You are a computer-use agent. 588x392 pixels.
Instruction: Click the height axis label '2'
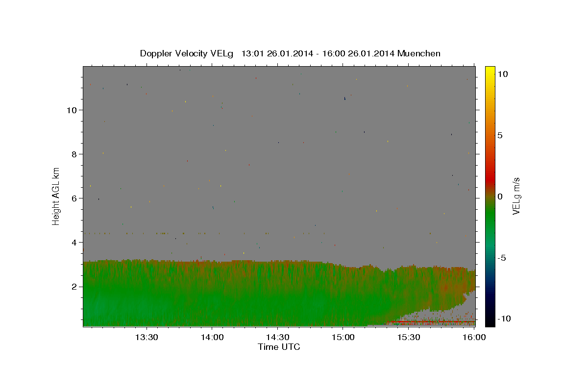click(74, 286)
